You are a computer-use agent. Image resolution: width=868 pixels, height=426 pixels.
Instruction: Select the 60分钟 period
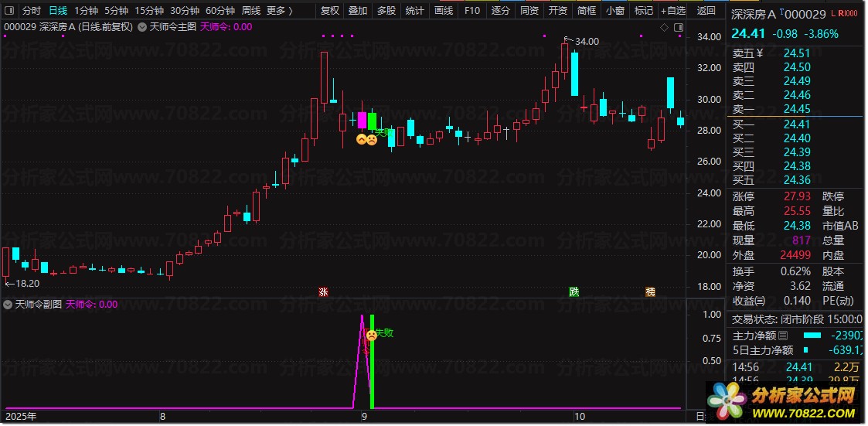pyautogui.click(x=220, y=10)
